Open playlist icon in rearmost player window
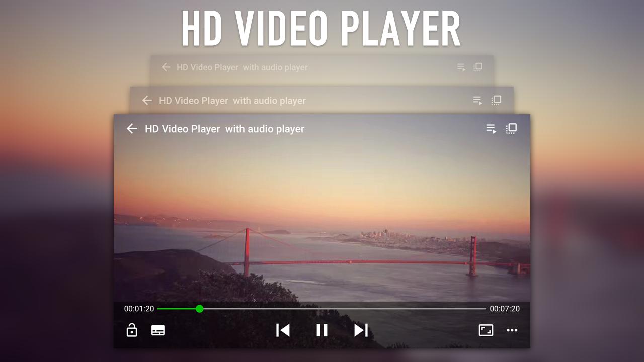This screenshot has height=362, width=644. tap(461, 67)
